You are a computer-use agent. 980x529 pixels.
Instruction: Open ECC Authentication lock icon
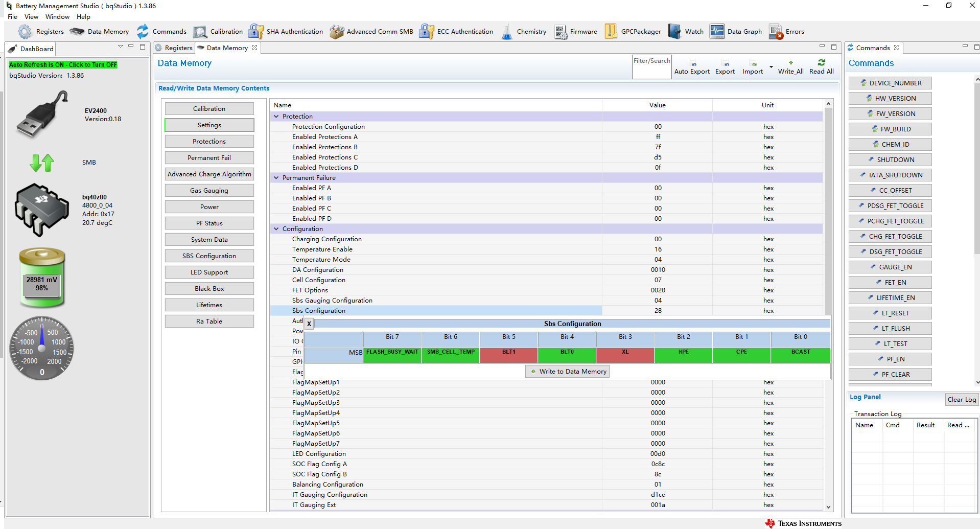(426, 32)
